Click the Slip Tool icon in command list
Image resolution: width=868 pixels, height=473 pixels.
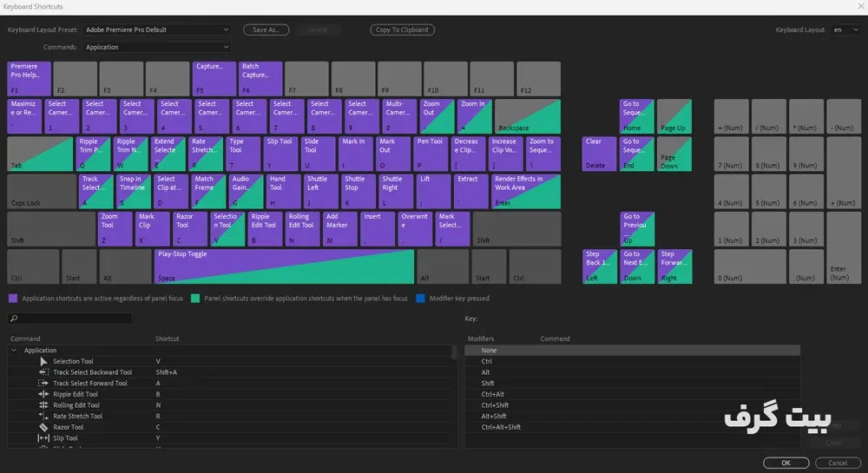(43, 437)
